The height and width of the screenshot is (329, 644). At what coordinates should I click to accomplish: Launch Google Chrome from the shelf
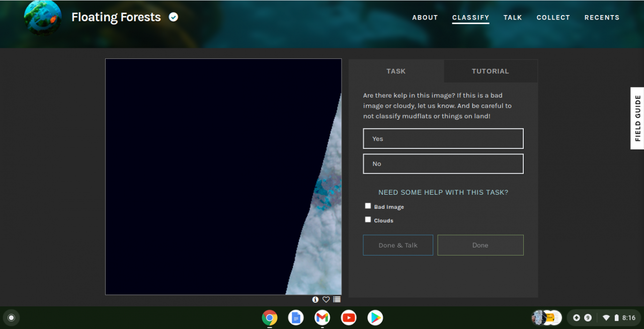270,317
